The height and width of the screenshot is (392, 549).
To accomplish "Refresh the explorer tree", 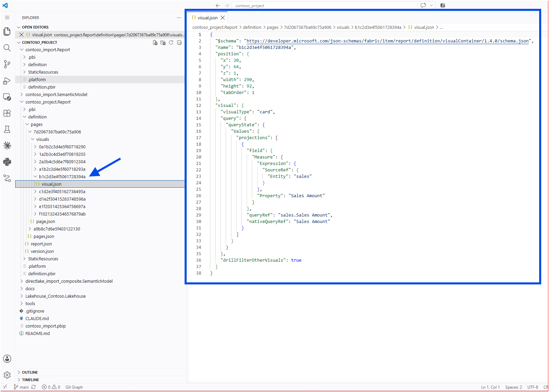I will [171, 42].
